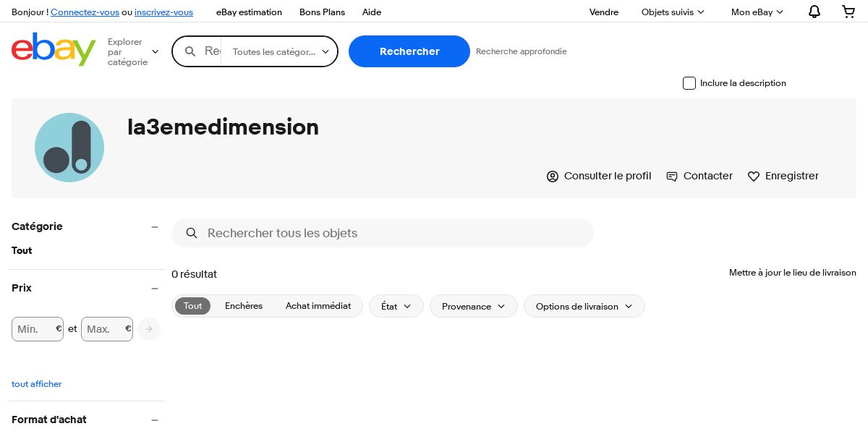Select the Tout filter tab
The height and width of the screenshot is (434, 868).
(193, 306)
